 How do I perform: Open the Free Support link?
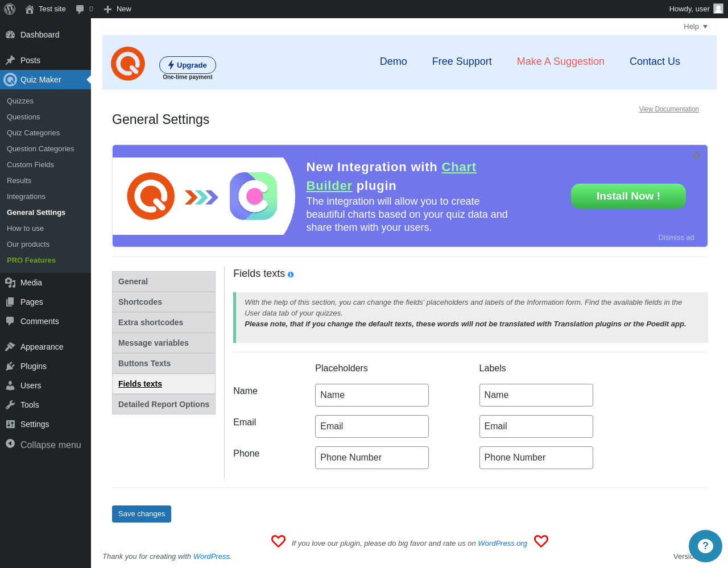click(x=462, y=61)
